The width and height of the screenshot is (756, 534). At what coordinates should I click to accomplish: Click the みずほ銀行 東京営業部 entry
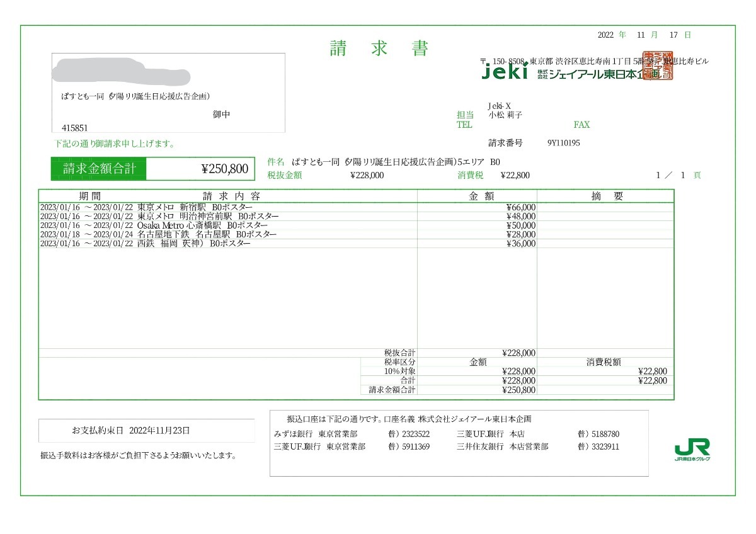tap(316, 434)
